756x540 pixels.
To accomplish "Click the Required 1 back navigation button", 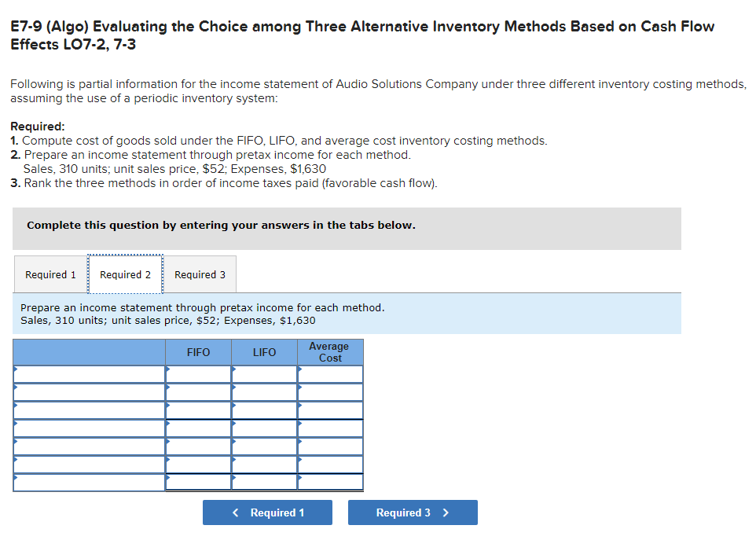I will pyautogui.click(x=267, y=512).
